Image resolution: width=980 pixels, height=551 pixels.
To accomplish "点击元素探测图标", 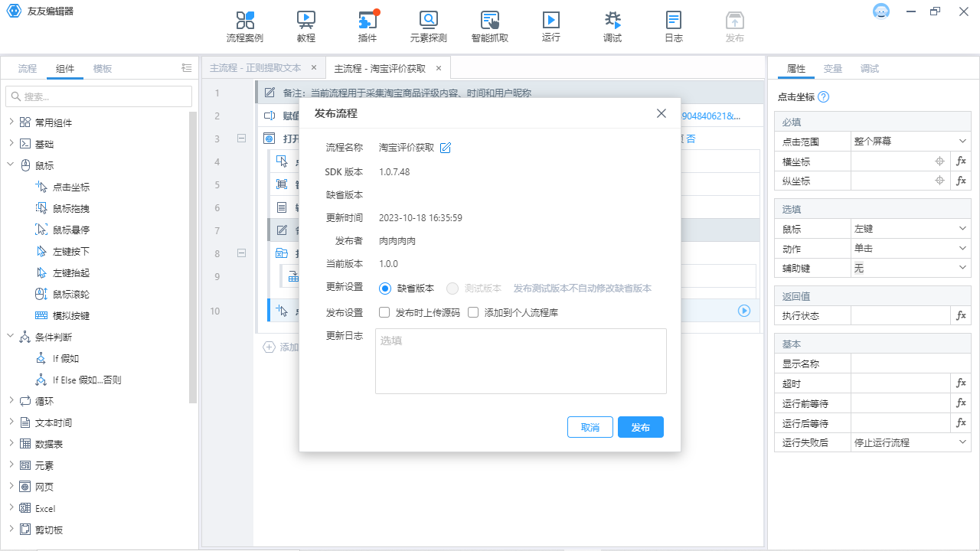I will [x=428, y=25].
